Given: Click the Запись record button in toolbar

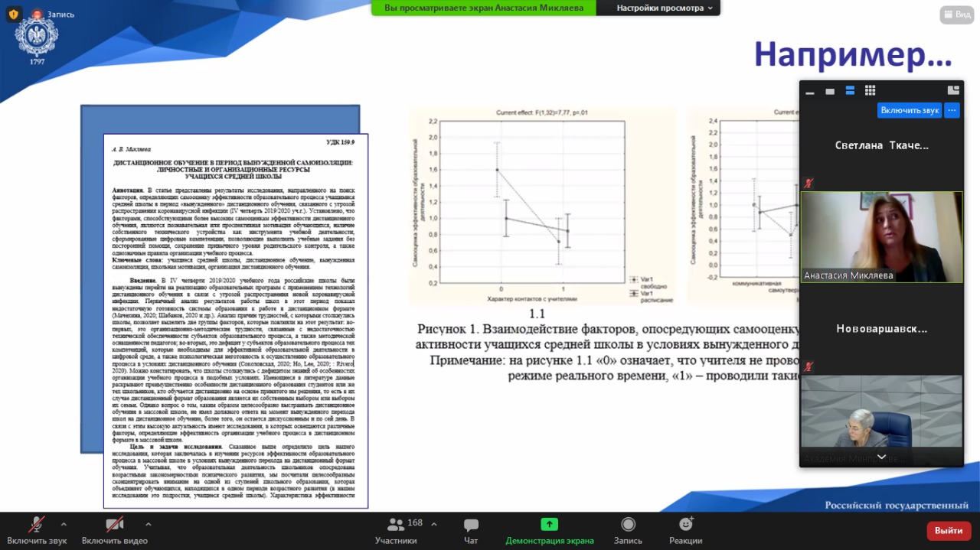Looking at the screenshot, I should click(628, 530).
